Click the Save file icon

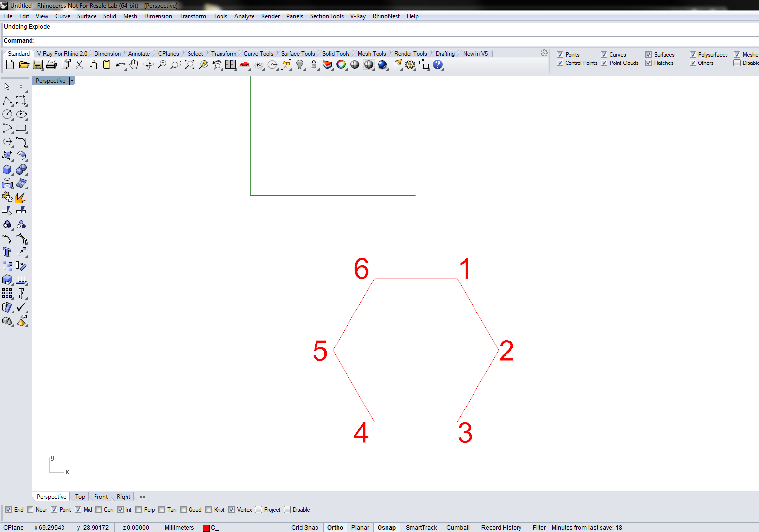(x=37, y=64)
